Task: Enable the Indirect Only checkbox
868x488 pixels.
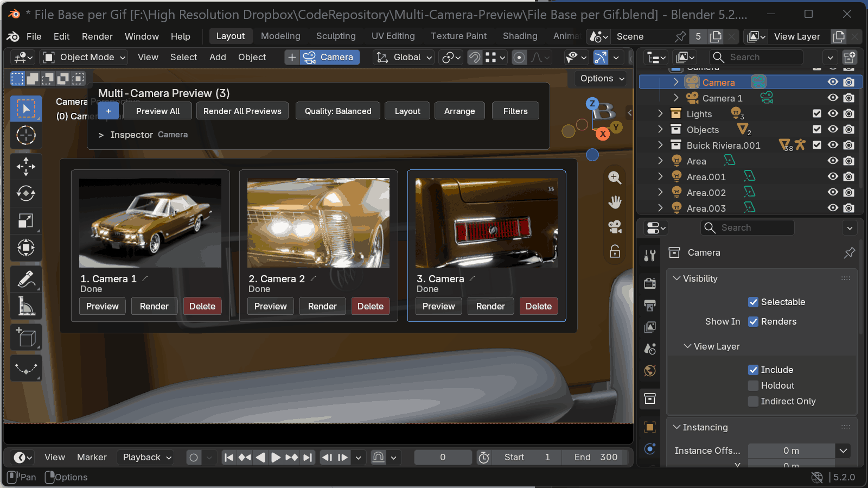Action: coord(753,401)
